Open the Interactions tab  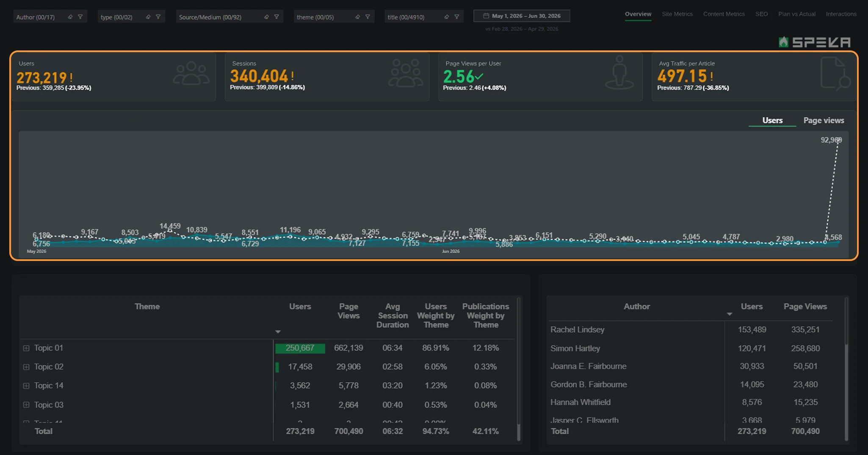[x=841, y=14]
